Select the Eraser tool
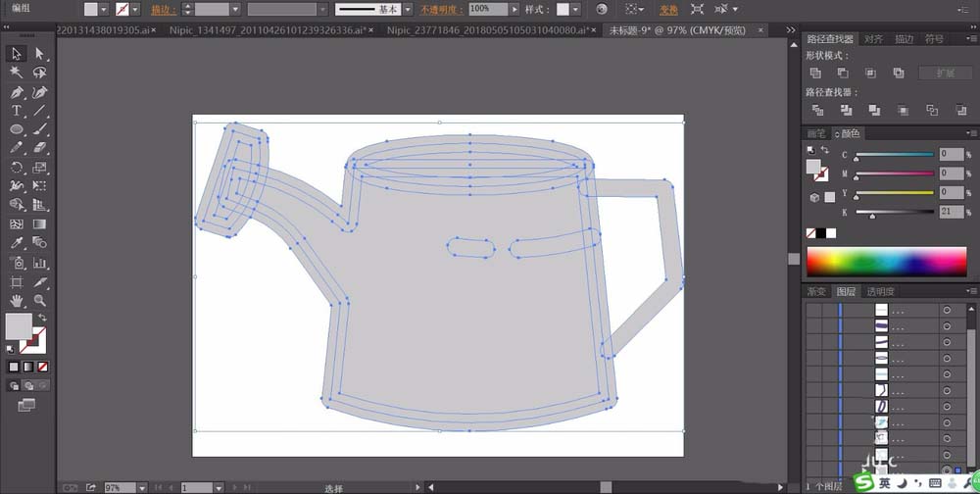980x494 pixels. 39,148
